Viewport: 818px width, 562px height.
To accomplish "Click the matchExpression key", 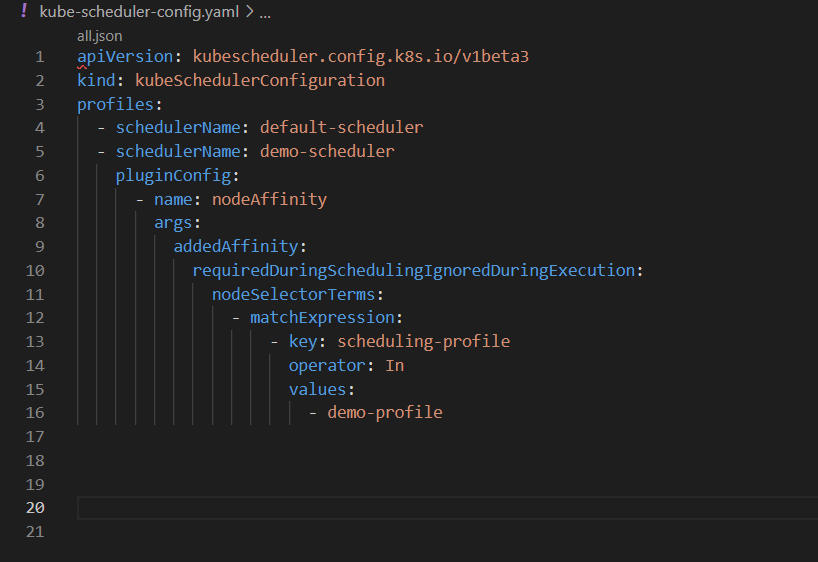I will click(322, 317).
